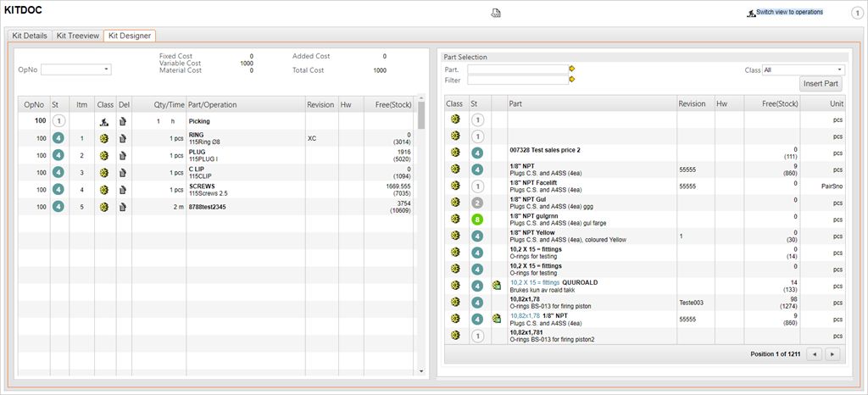The height and width of the screenshot is (395, 868).
Task: Click the document icon at page top
Action: (496, 13)
